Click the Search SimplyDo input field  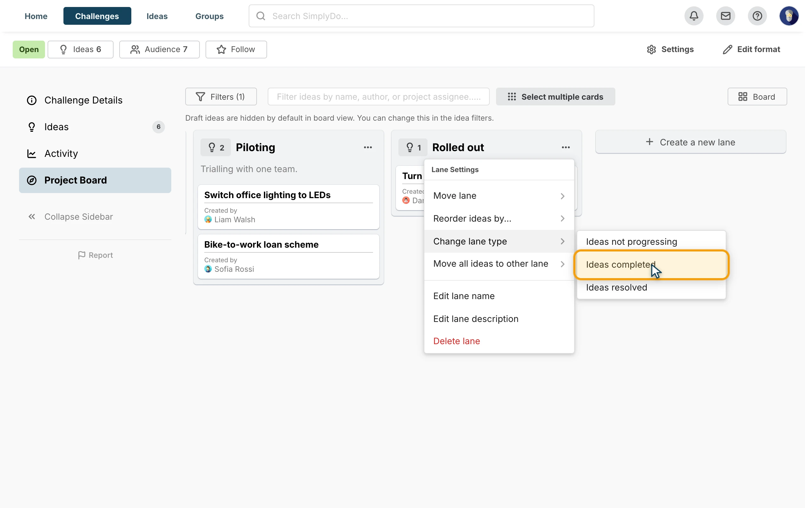click(x=422, y=16)
